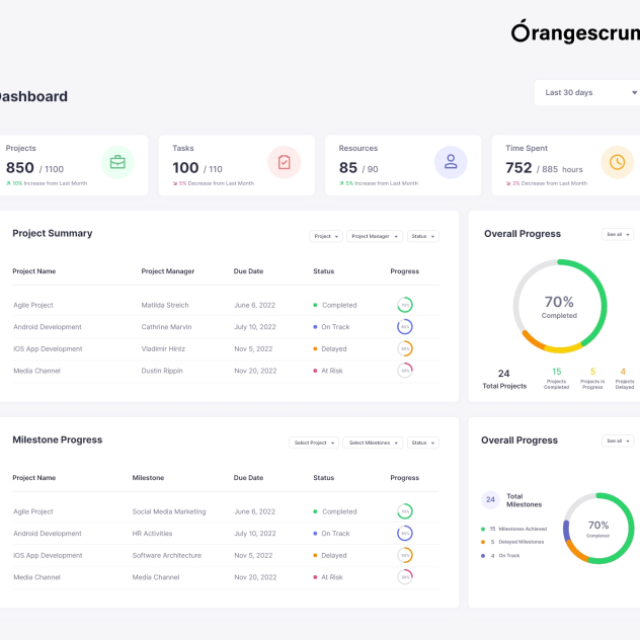Click the Social Media Marketing milestone

tap(169, 512)
